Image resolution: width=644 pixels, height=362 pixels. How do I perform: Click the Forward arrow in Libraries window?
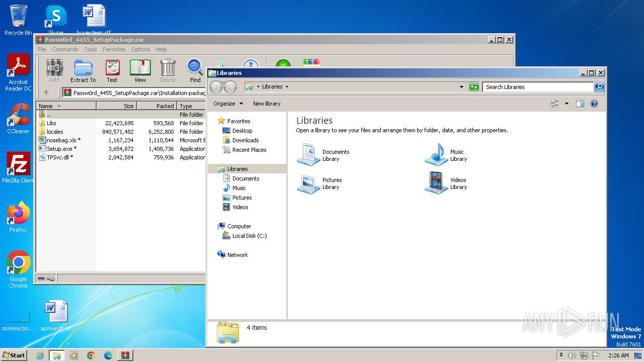(230, 87)
